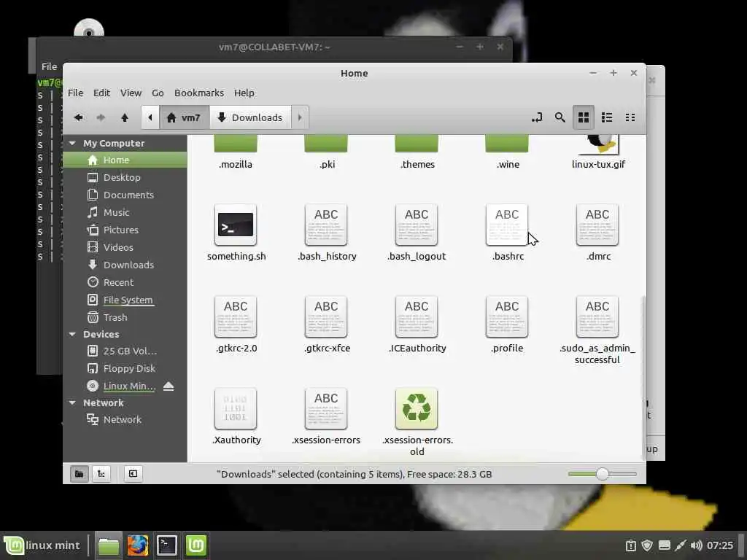The width and height of the screenshot is (747, 560).
Task: Select the .xsession-errors.old recycle icon
Action: click(417, 408)
